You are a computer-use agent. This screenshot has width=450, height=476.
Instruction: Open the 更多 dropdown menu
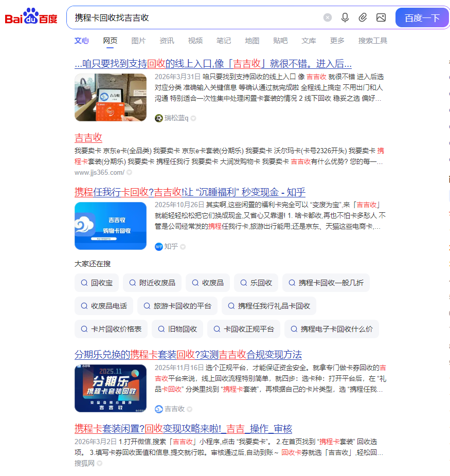click(x=337, y=41)
